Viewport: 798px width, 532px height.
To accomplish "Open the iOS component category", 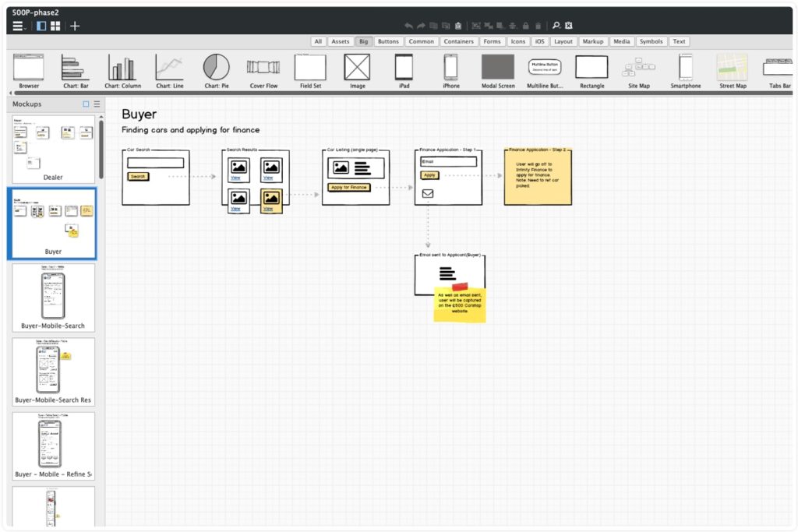I will pyautogui.click(x=539, y=41).
